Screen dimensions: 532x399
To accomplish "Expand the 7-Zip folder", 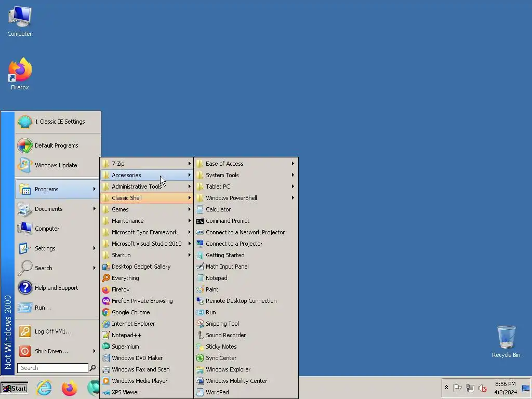I will (x=147, y=164).
